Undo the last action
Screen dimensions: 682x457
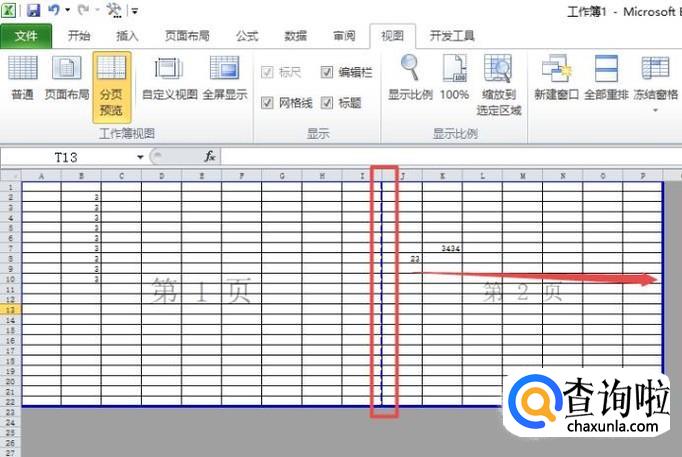pos(54,10)
